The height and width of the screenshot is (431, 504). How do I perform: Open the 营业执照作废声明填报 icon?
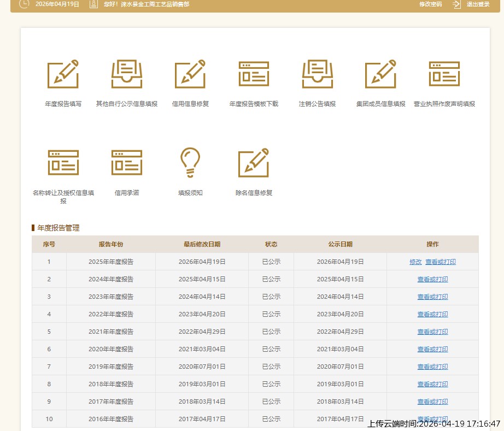(444, 74)
